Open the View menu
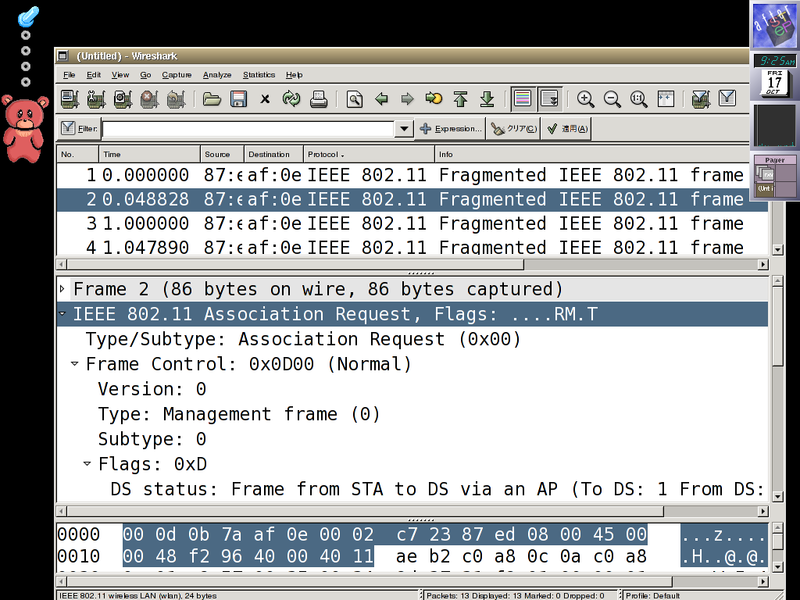The width and height of the screenshot is (800, 600). pos(120,74)
